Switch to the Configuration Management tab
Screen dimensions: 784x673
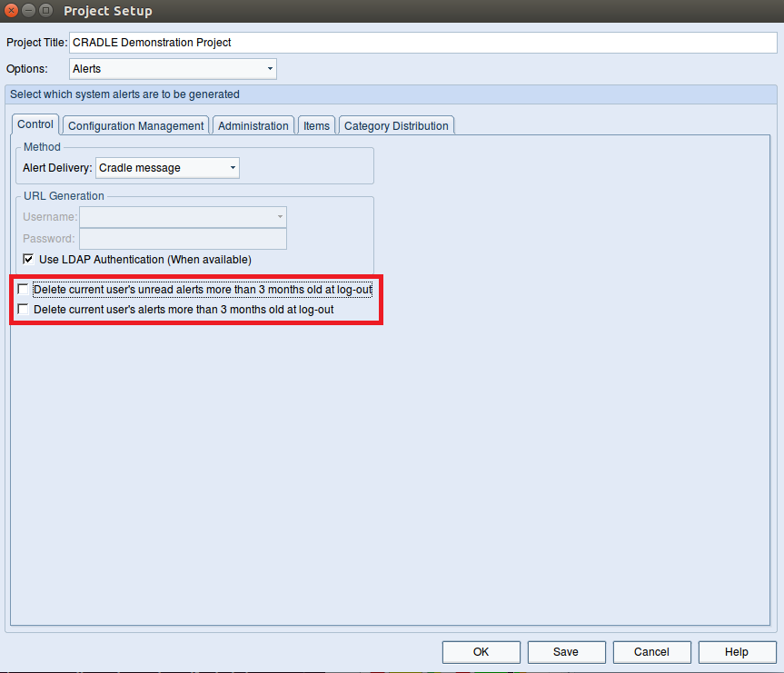(x=136, y=125)
